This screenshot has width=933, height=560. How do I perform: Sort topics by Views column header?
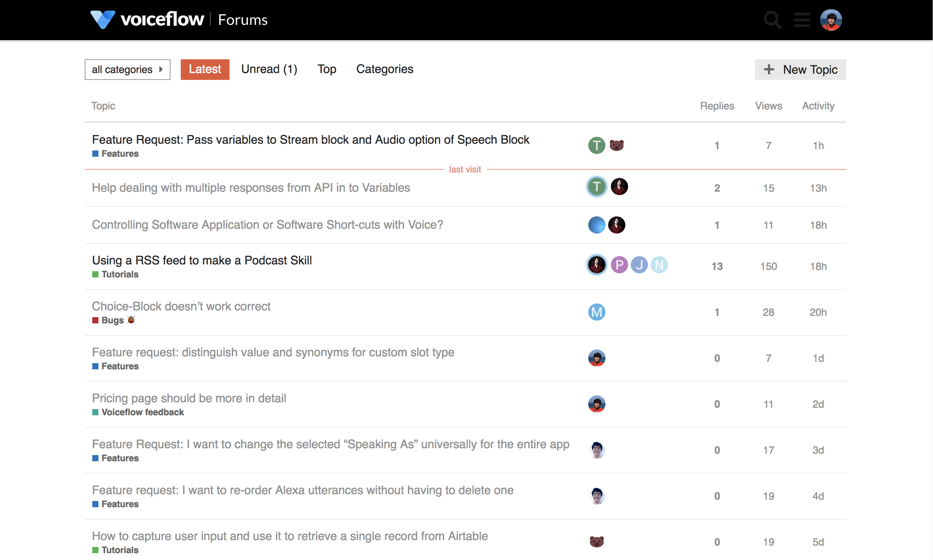(x=768, y=106)
